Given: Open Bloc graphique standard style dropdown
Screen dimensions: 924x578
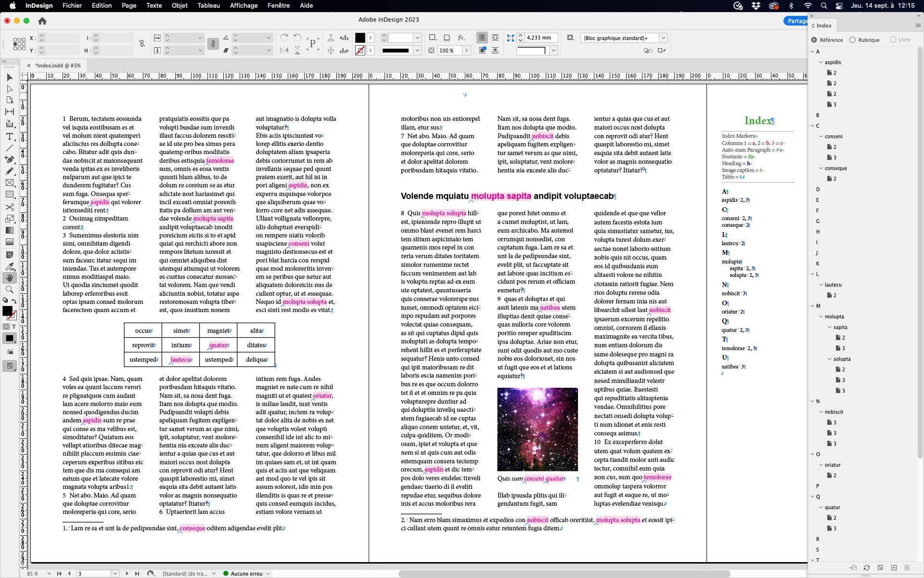Looking at the screenshot, I should click(663, 38).
